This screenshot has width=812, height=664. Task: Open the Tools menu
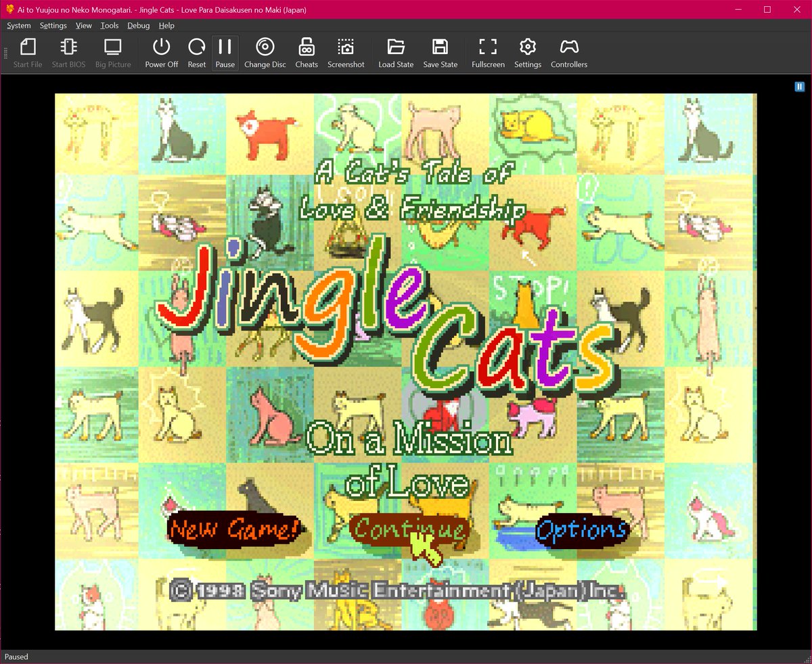[x=110, y=26]
